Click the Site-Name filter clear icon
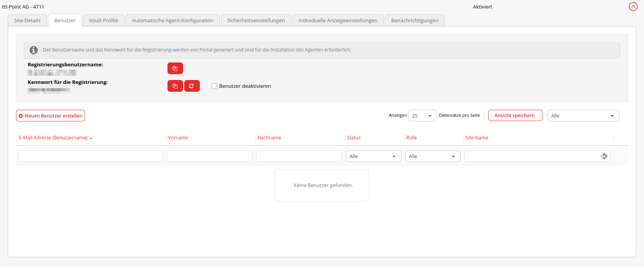644x269 pixels. 604,156
